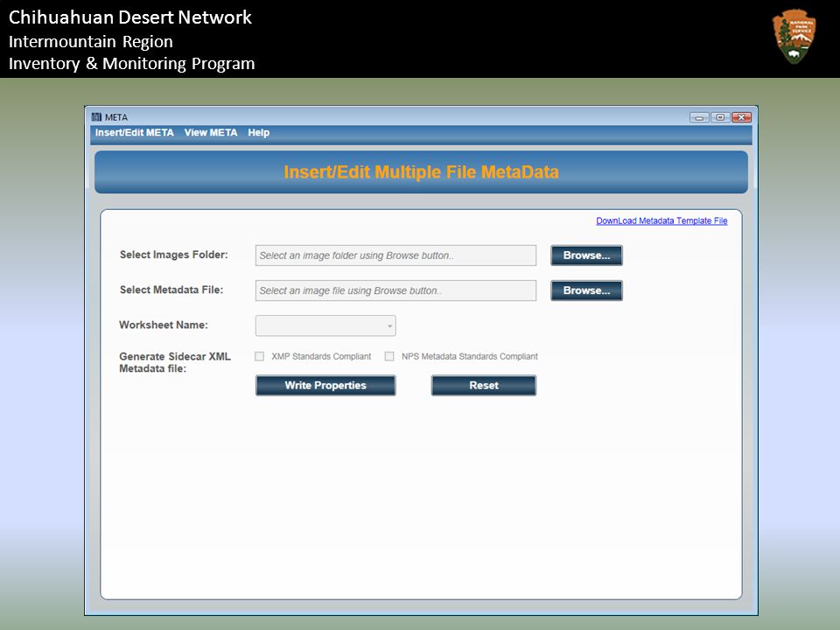The width and height of the screenshot is (840, 630).
Task: Browse for a metadata file
Action: [586, 290]
